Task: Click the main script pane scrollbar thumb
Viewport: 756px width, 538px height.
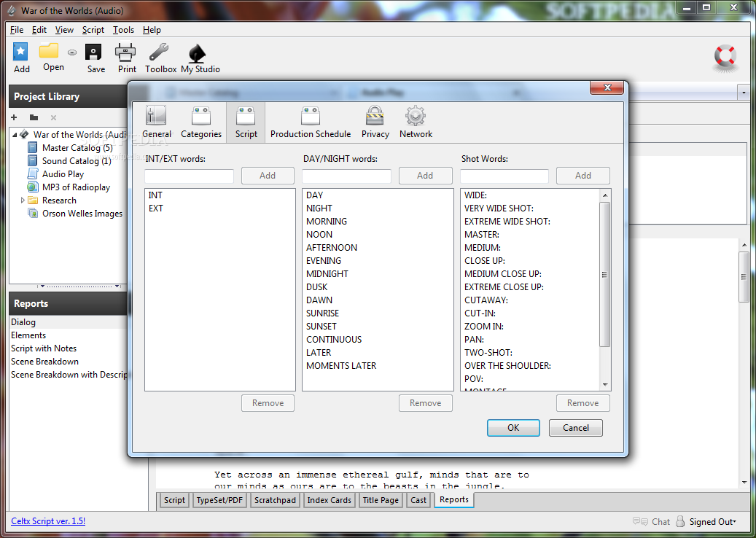Action: pyautogui.click(x=744, y=277)
